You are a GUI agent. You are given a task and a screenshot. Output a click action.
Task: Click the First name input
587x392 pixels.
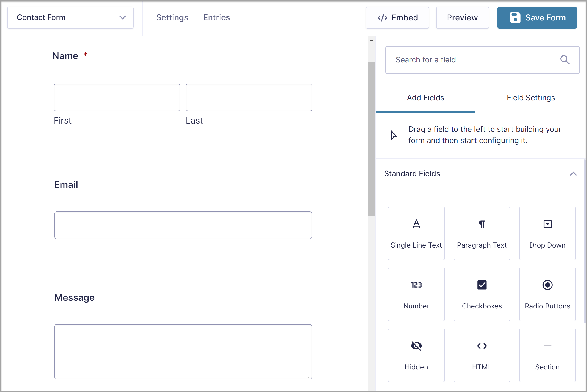117,97
